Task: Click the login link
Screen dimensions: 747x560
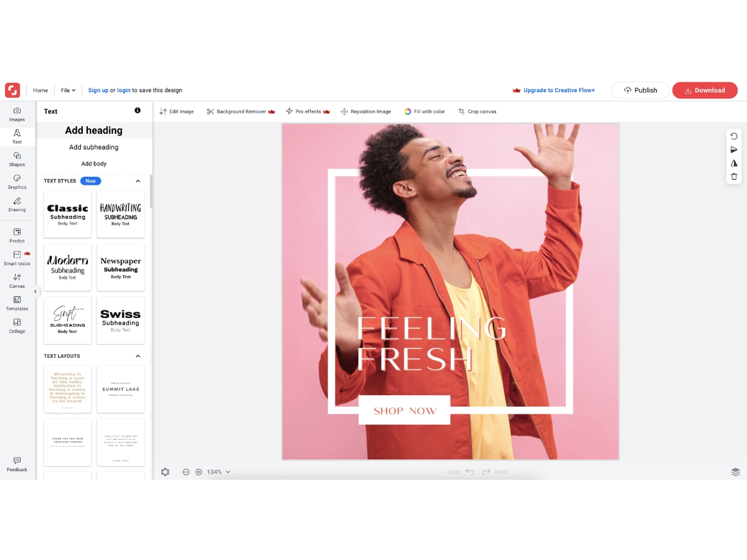Action: pos(124,90)
